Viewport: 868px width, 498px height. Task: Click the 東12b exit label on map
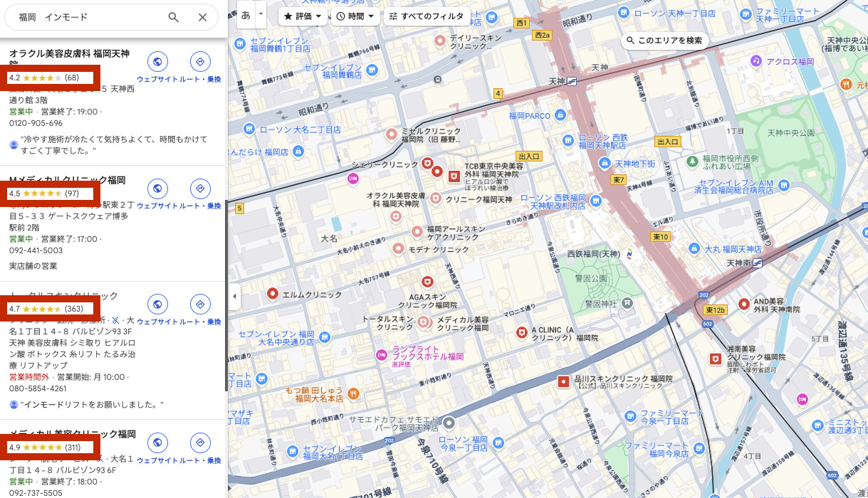click(715, 310)
